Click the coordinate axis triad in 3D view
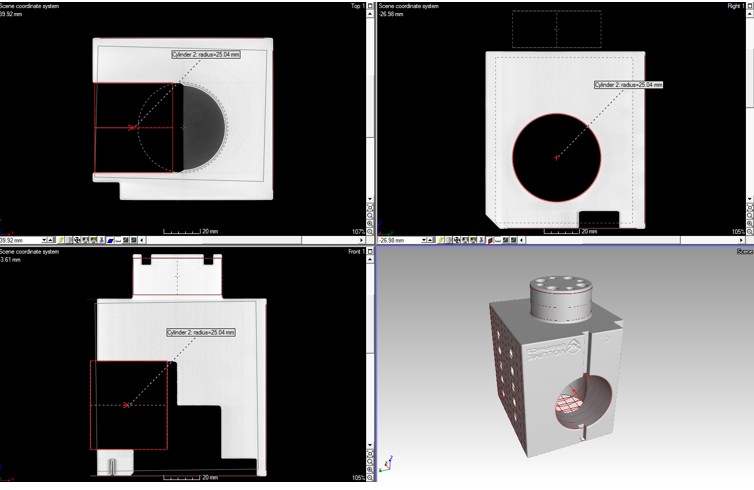754x490 pixels. tap(389, 465)
